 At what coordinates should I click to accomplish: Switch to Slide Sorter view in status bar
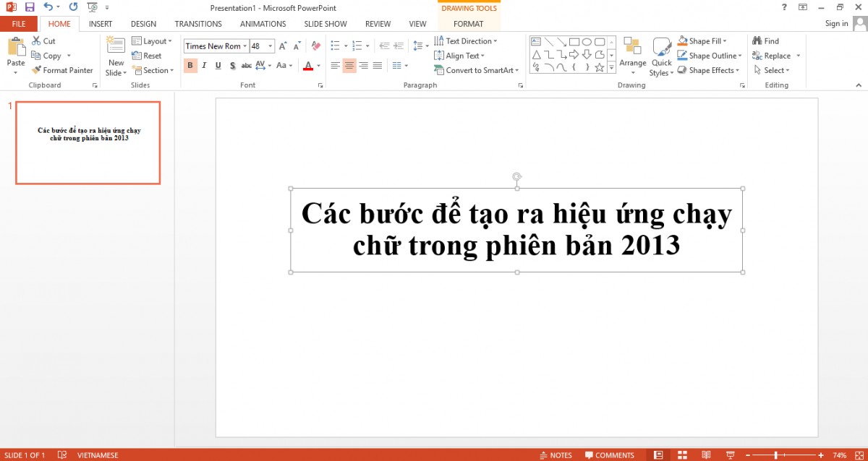coord(682,455)
